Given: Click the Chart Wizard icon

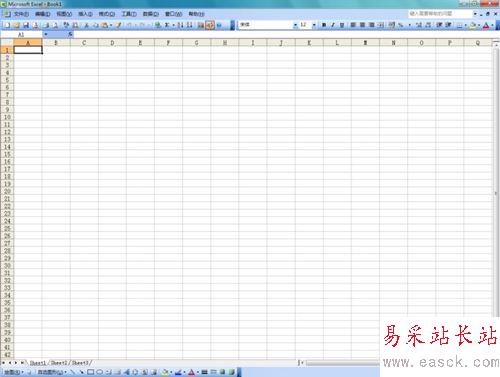Looking at the screenshot, I should point(201,25).
